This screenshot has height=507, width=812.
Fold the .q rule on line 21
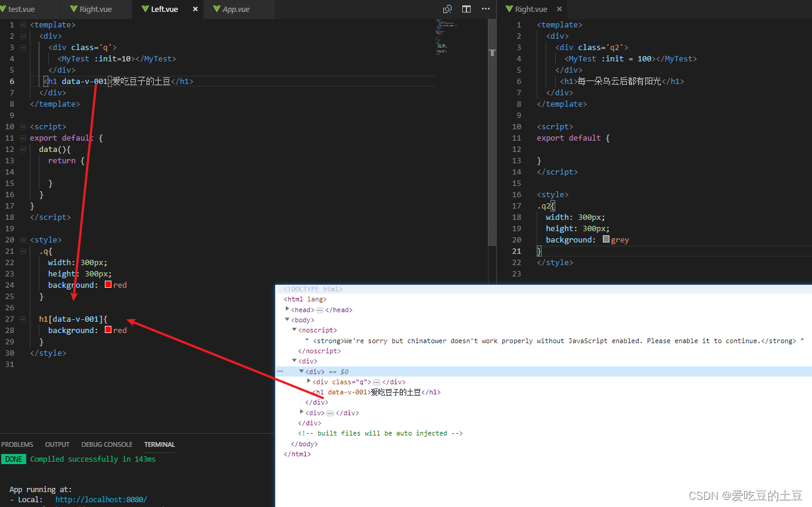(x=23, y=251)
